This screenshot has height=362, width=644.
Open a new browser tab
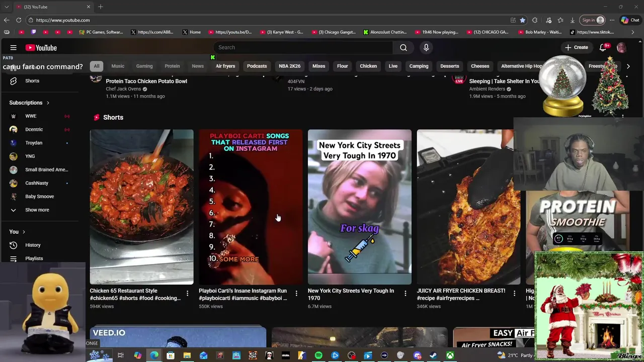(101, 7)
